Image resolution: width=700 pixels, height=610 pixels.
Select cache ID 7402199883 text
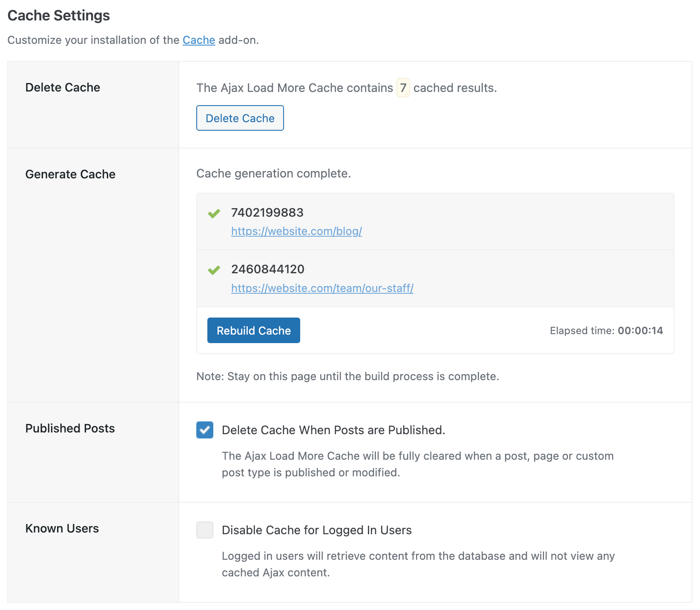[x=267, y=212]
